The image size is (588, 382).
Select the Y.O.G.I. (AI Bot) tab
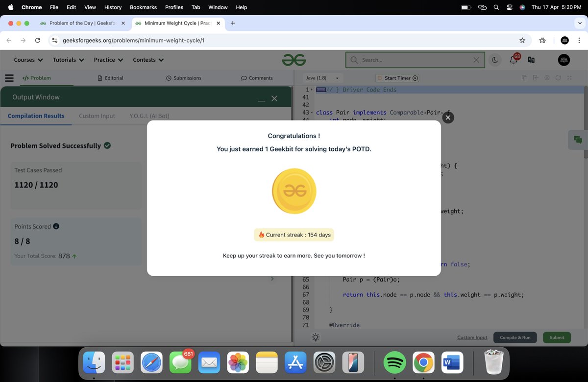(x=149, y=116)
